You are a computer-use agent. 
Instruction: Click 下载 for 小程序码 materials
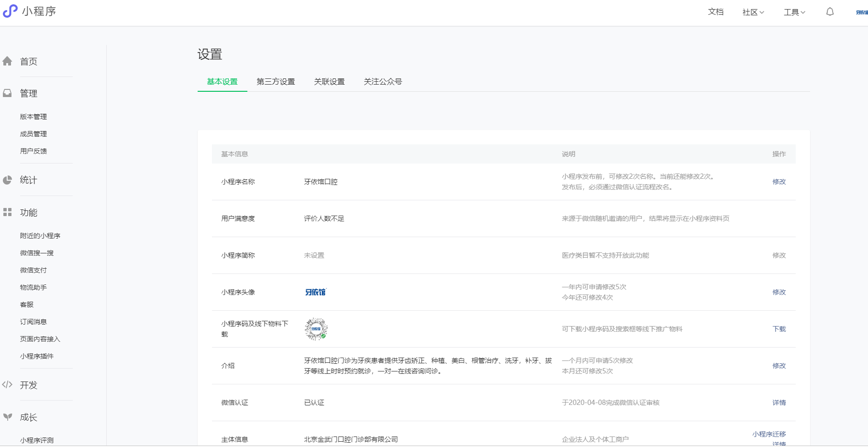[779, 329]
